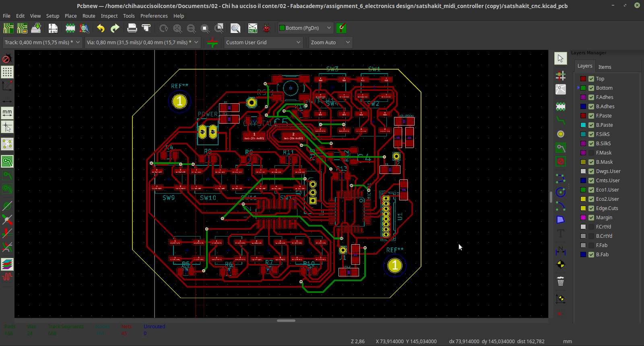Click the Redo arrow icon
This screenshot has width=644, height=346.
point(115,28)
